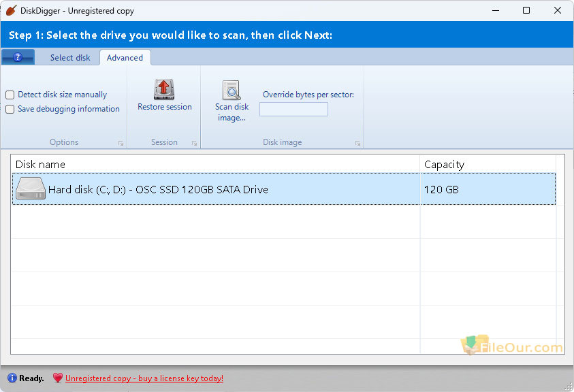The width and height of the screenshot is (574, 392).
Task: Click the DiskDigger shovel app icon
Action: coord(12,10)
